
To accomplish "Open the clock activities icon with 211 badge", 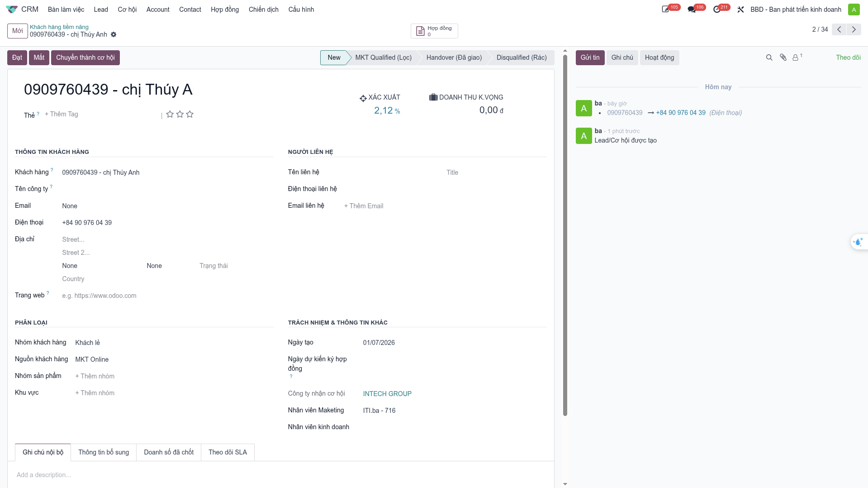I will tap(716, 9).
